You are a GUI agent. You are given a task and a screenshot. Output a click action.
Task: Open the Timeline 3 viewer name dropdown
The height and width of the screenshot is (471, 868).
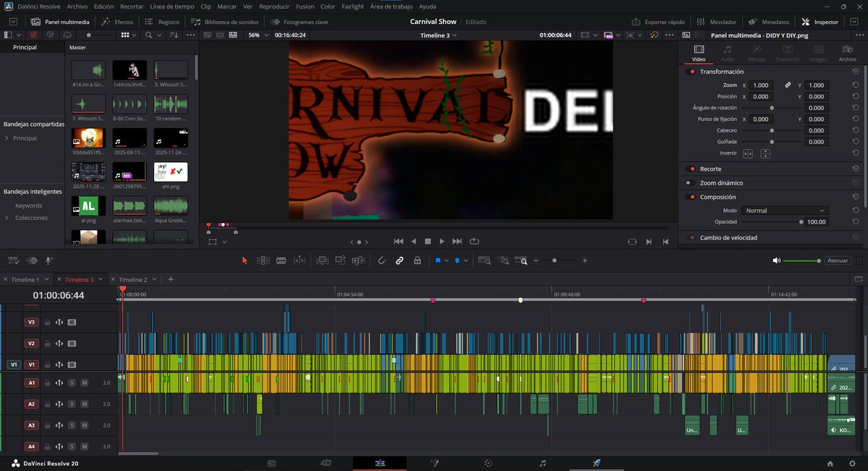[x=439, y=35]
